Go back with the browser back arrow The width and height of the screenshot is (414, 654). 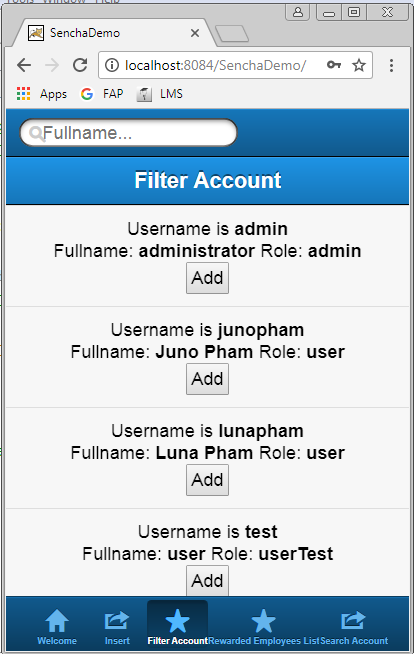24,65
